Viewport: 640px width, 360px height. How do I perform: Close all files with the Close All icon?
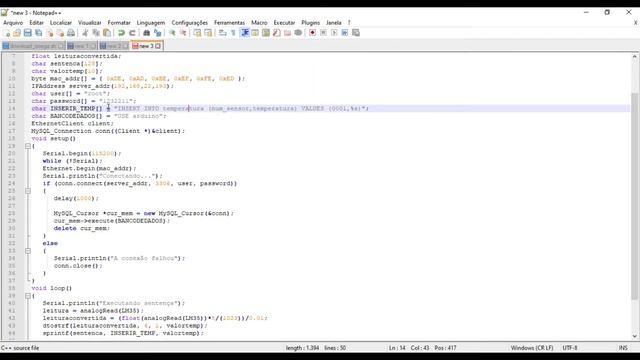60,33
